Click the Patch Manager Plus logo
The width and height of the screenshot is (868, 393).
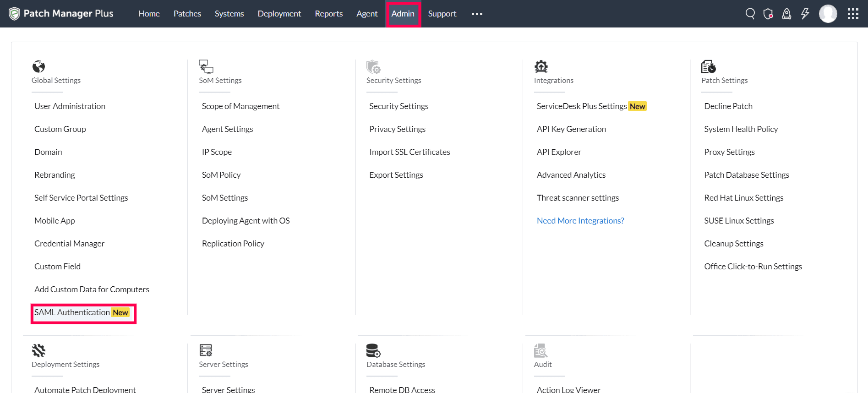[61, 14]
